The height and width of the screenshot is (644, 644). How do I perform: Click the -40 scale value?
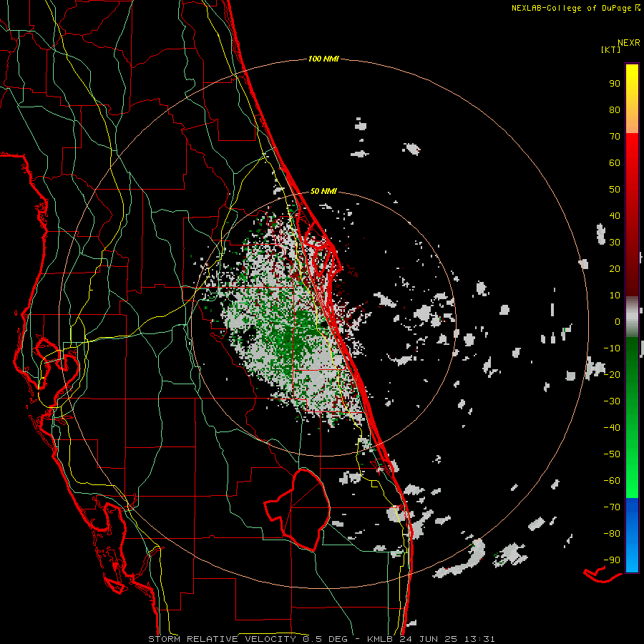point(612,428)
